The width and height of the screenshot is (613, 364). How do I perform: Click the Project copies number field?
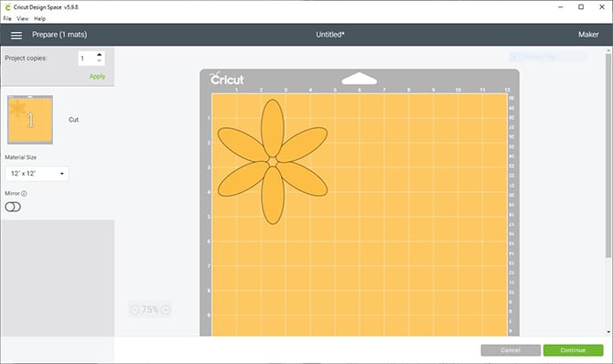click(87, 59)
